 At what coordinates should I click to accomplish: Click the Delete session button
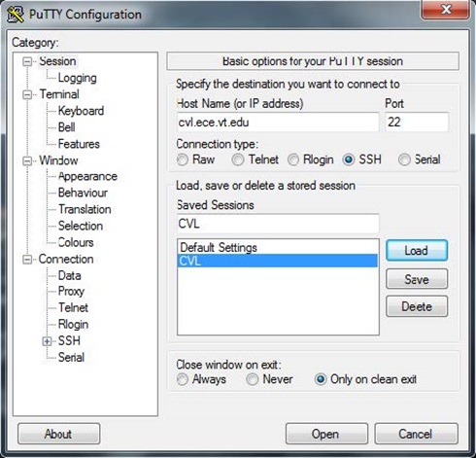(417, 306)
